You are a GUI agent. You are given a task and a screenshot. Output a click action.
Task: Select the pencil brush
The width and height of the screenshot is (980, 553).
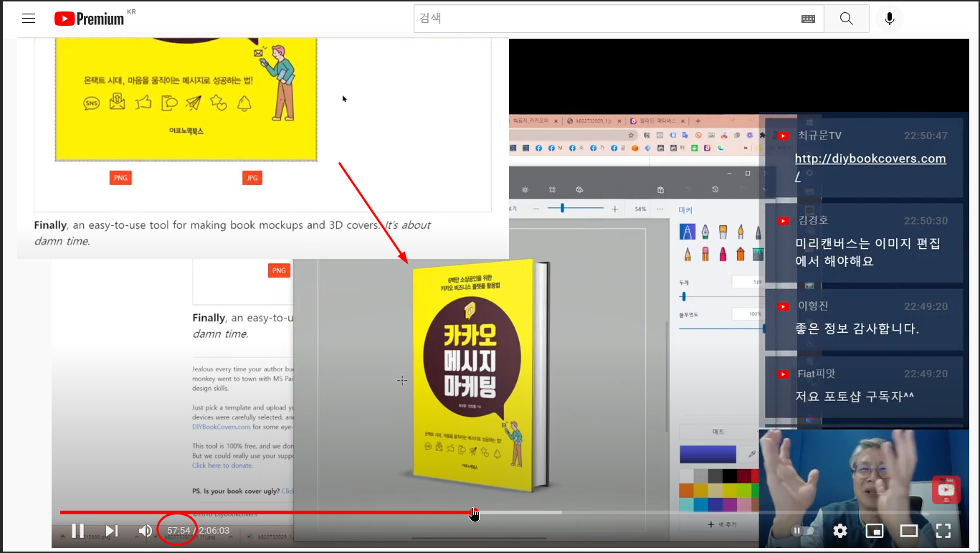[x=688, y=254]
